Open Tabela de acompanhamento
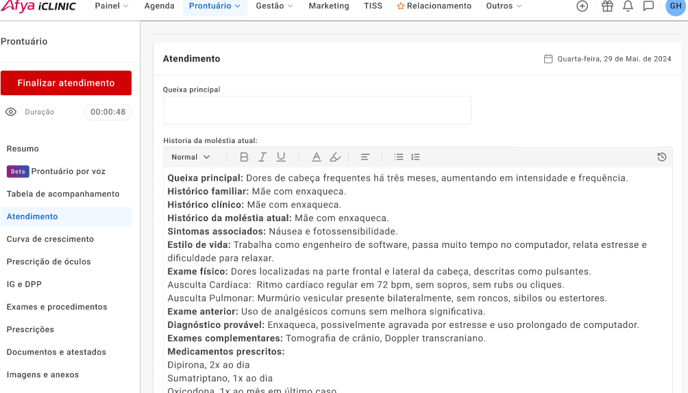 pyautogui.click(x=63, y=194)
